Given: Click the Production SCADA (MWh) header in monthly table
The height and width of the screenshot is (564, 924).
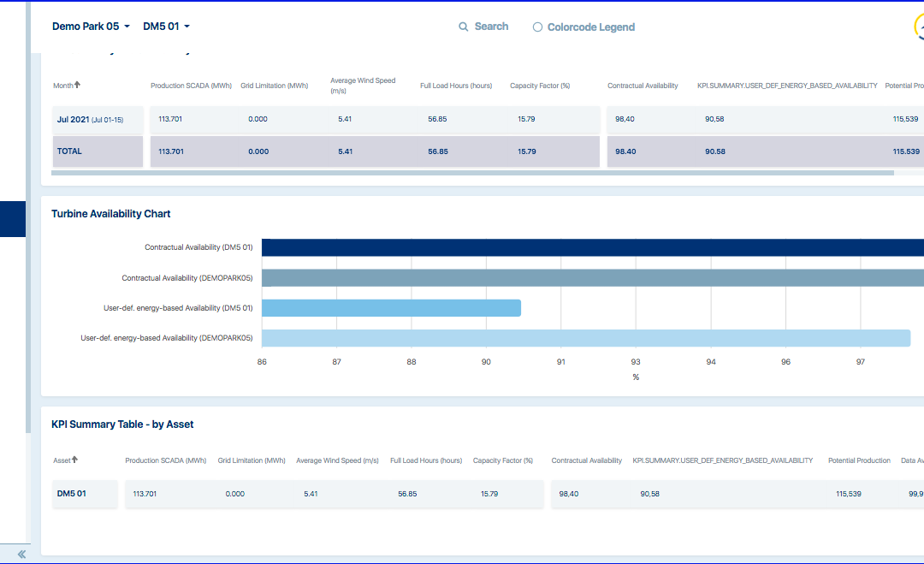Looking at the screenshot, I should click(191, 86).
